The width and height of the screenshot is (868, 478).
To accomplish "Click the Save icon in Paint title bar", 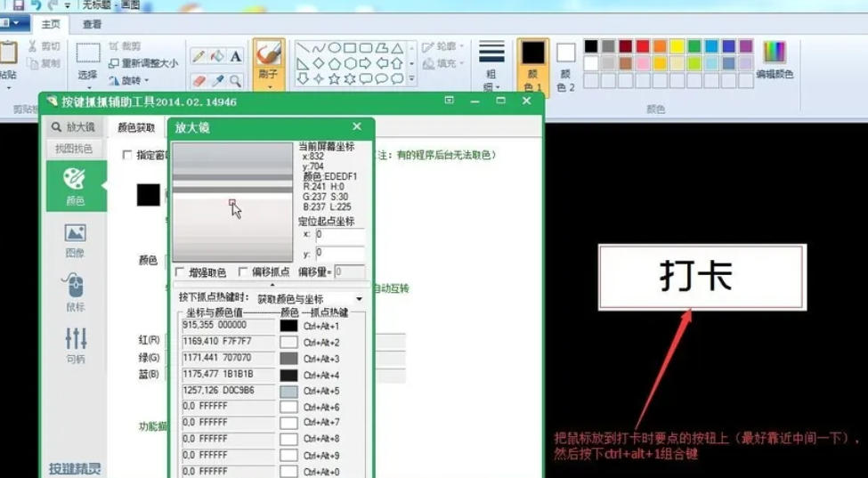I will tap(19, 5).
